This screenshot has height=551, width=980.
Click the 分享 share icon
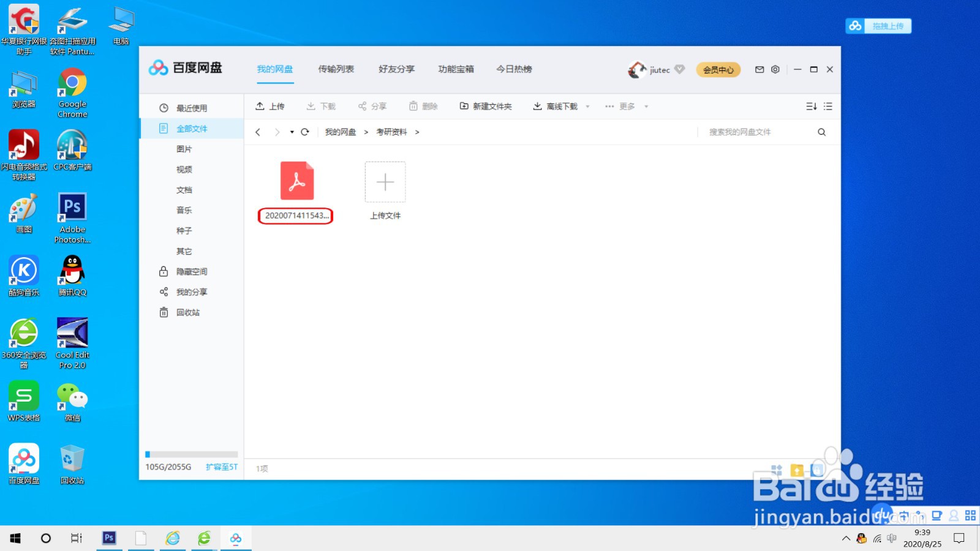tap(364, 106)
